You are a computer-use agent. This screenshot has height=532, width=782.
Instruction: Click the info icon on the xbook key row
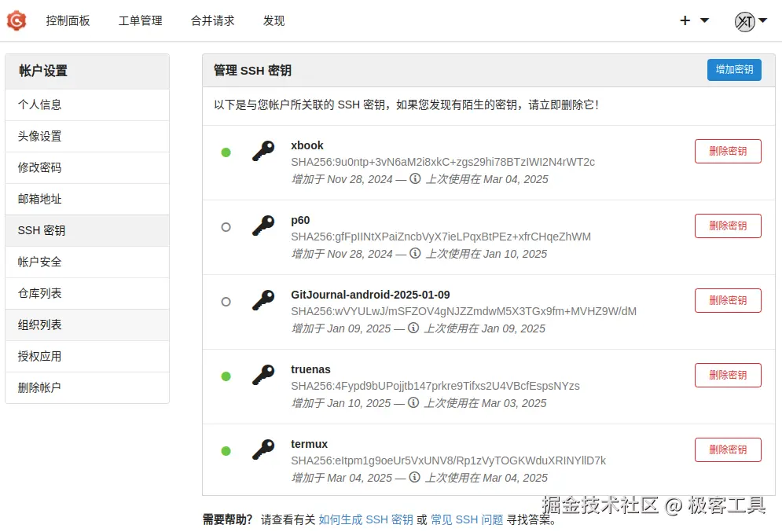[414, 179]
